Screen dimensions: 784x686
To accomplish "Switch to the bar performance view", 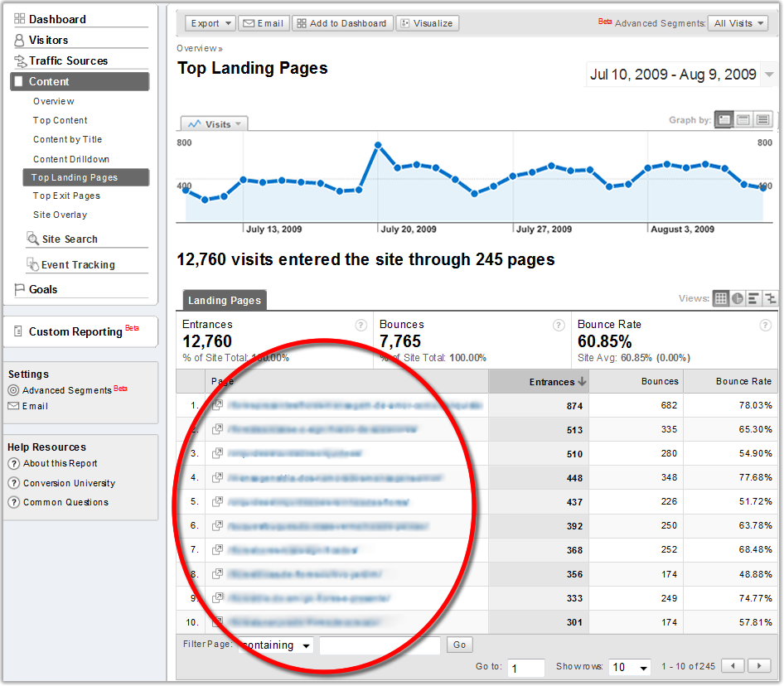I will (754, 298).
